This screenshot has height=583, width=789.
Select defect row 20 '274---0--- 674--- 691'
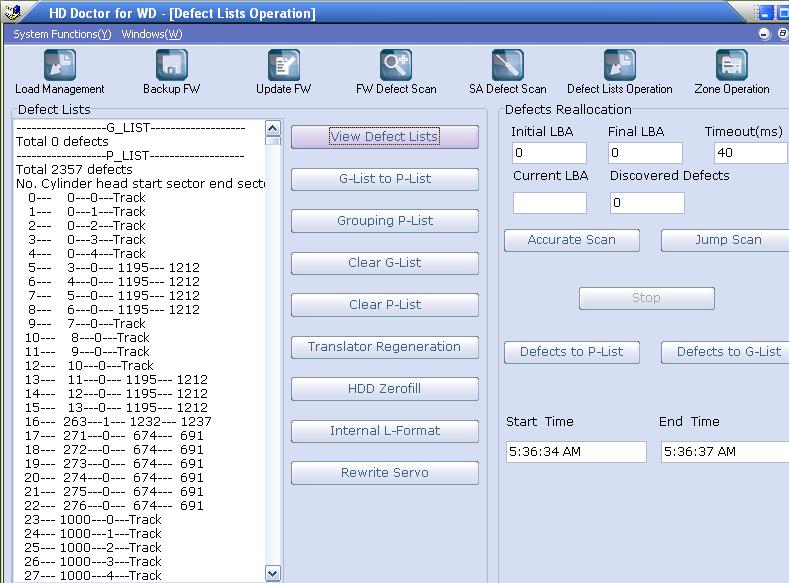click(115, 478)
